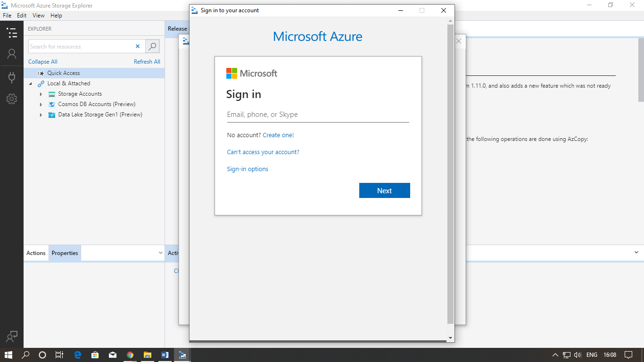Click the sign-in window vertical scrollbar
The width and height of the screenshot is (644, 362).
pyautogui.click(x=450, y=174)
